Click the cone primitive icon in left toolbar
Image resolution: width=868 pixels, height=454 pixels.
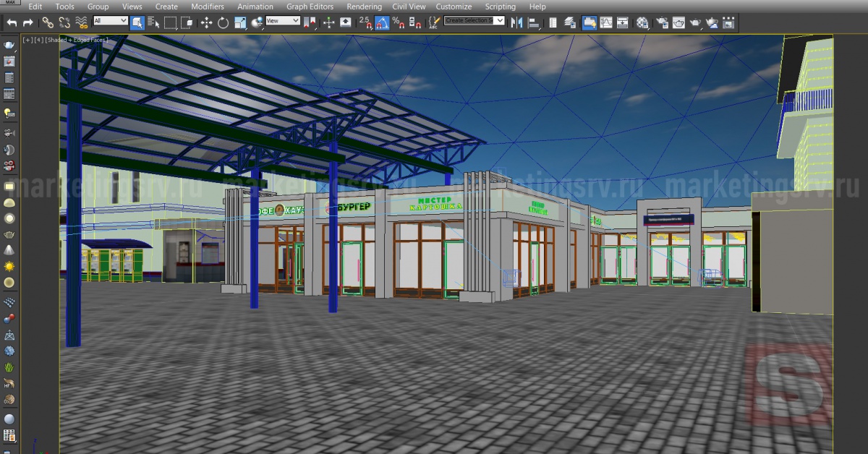tap(9, 250)
